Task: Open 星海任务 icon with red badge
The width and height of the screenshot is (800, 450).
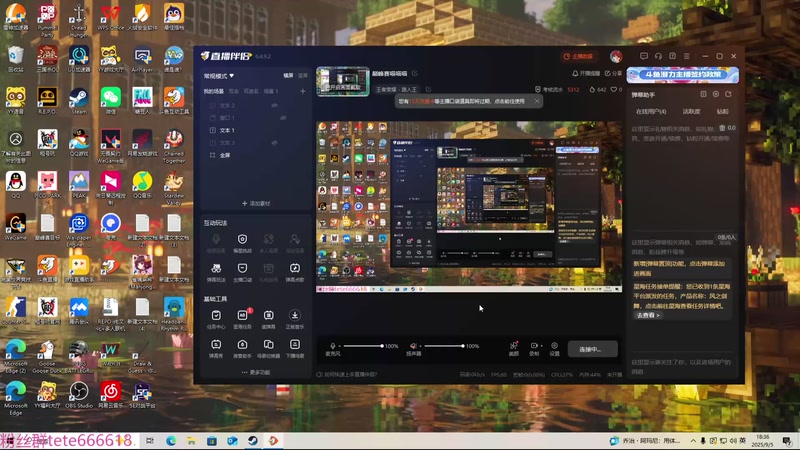Action: click(242, 315)
